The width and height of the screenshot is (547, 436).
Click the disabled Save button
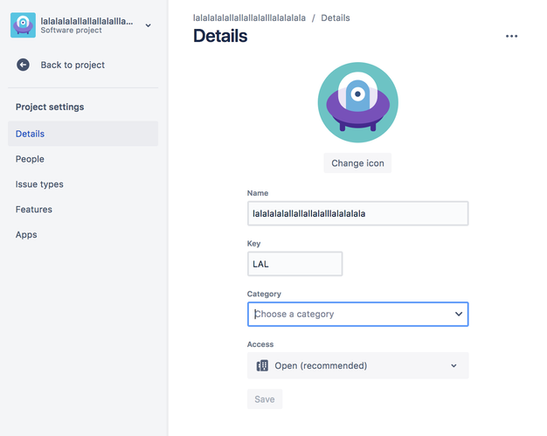264,399
